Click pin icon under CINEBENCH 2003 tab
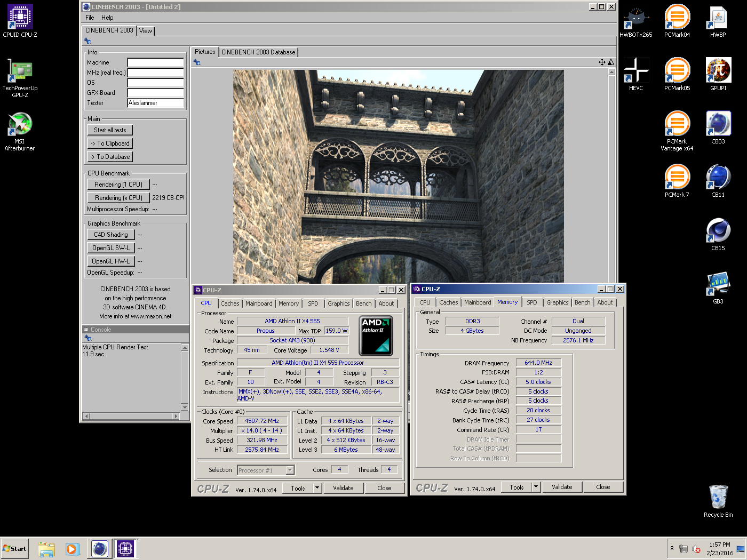This screenshot has width=747, height=560. [88, 41]
